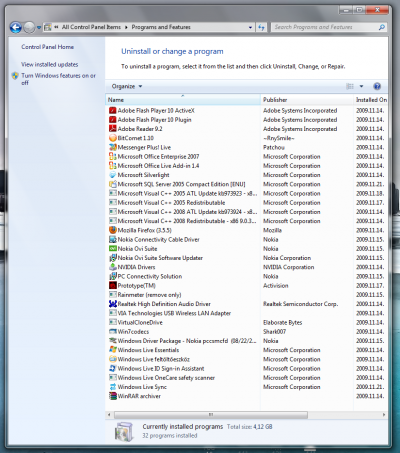The width and height of the screenshot is (400, 453).
Task: Select the Mozilla Firefox (3.5.5) icon
Action: click(x=113, y=230)
